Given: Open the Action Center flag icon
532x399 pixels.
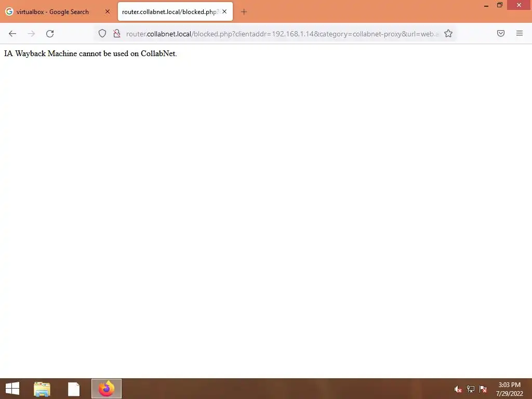Looking at the screenshot, I should [x=483, y=389].
